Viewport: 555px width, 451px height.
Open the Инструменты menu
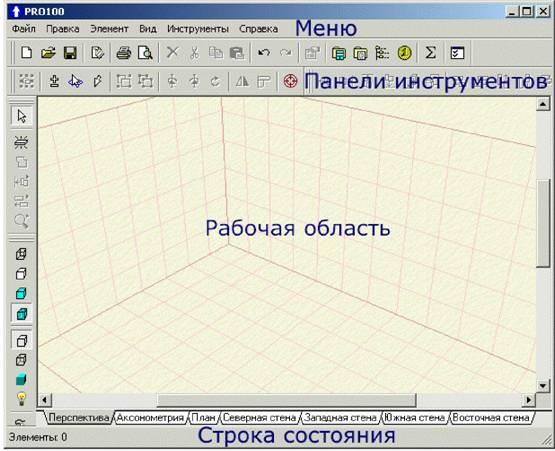[x=198, y=29]
